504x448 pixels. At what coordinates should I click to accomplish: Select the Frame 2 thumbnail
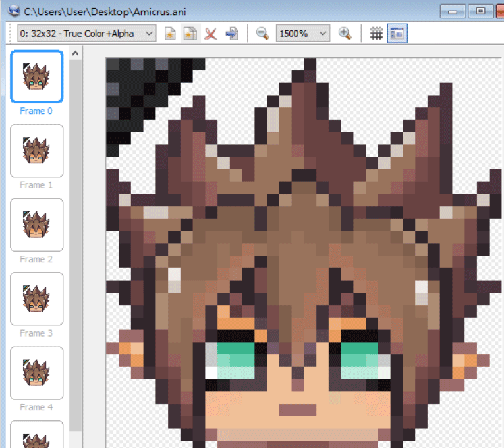[x=37, y=225]
